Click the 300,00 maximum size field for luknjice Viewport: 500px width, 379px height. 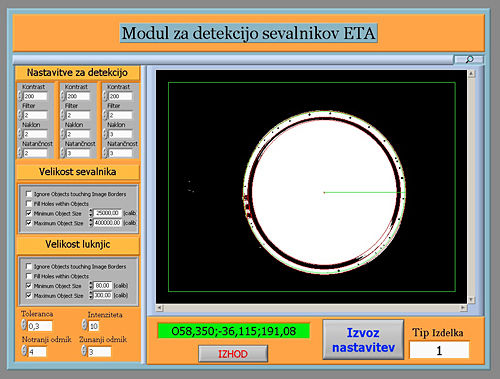pos(102,295)
